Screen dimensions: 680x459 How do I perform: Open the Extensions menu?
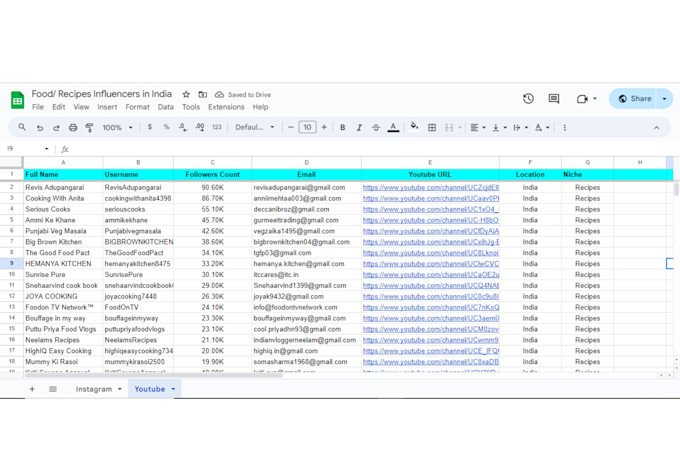(x=226, y=107)
